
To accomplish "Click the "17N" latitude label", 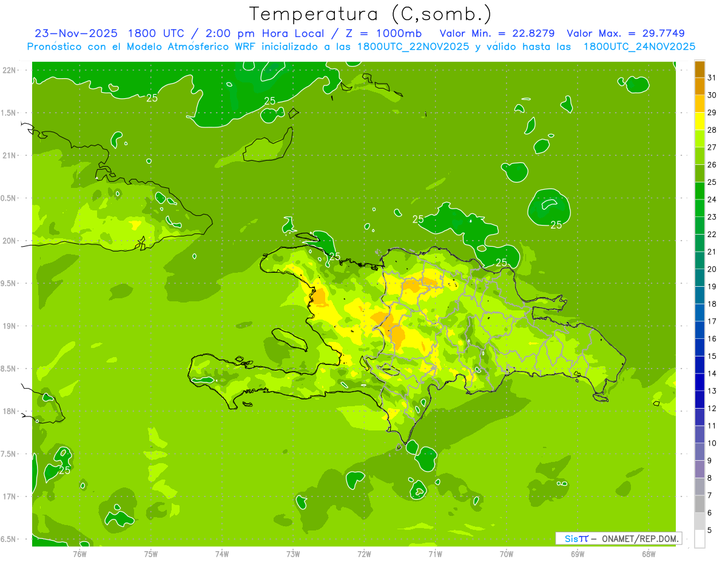I will coord(10,497).
